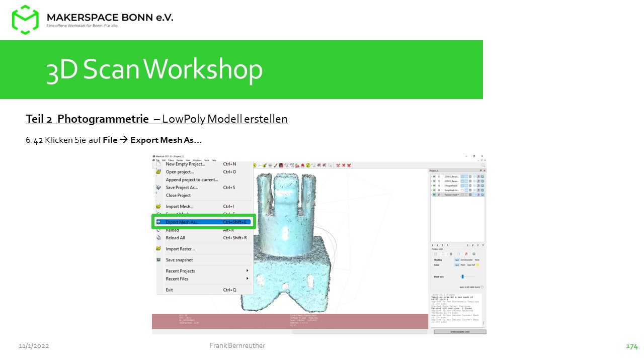
Task: Click the first red delete icon in the toolbar
Action: (x=339, y=165)
